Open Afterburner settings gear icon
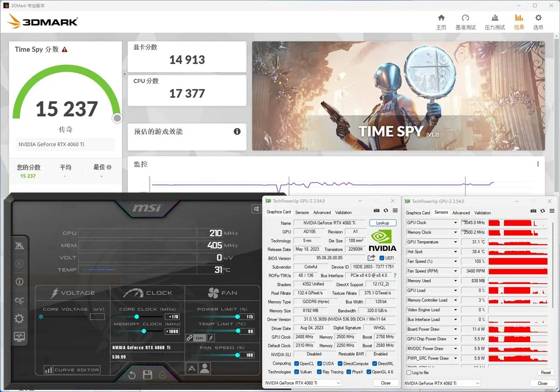Image resolution: width=560 pixels, height=392 pixels. click(x=19, y=319)
